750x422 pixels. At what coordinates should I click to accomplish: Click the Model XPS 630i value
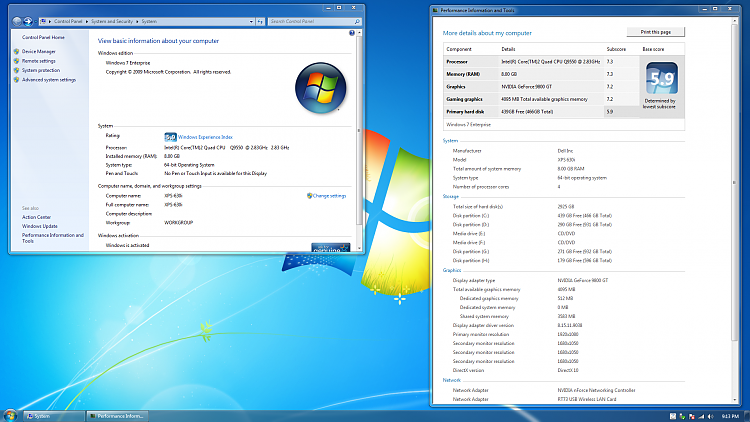(566, 160)
